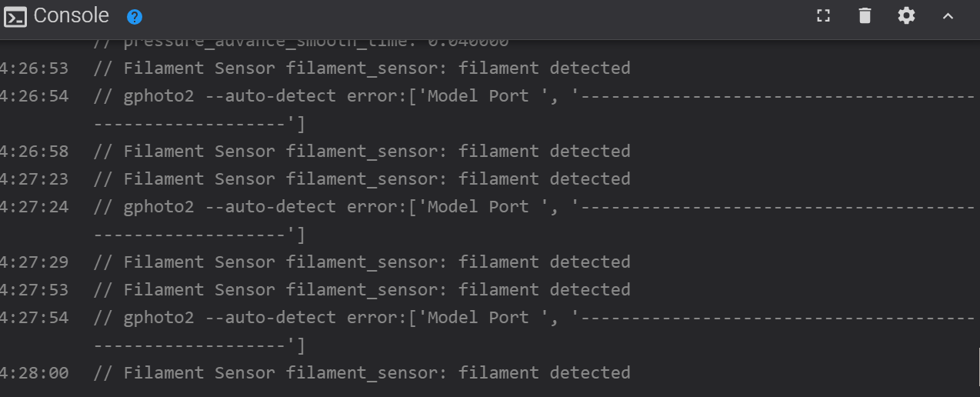Collapse the Console panel with chevron
The height and width of the screenshot is (397, 980).
tap(948, 15)
